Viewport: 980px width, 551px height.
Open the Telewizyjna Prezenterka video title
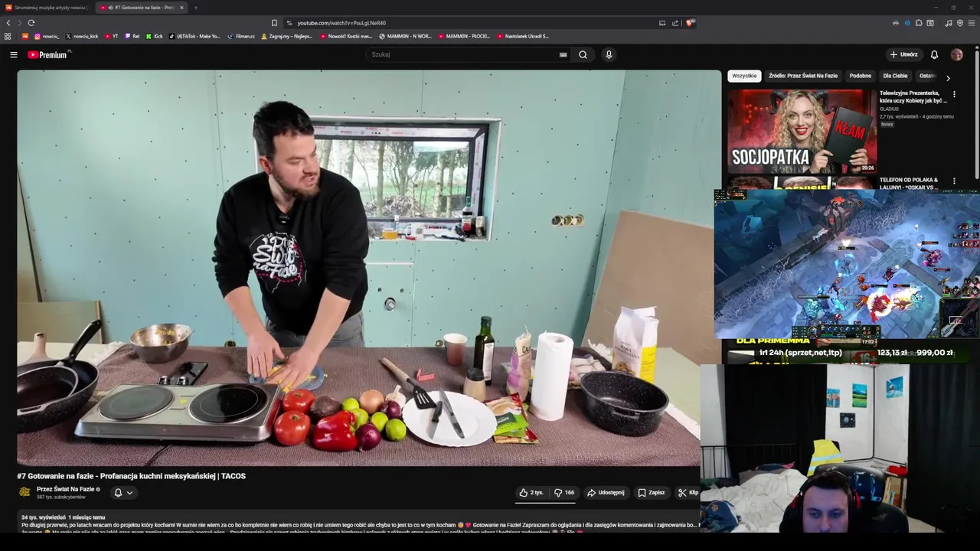click(913, 96)
